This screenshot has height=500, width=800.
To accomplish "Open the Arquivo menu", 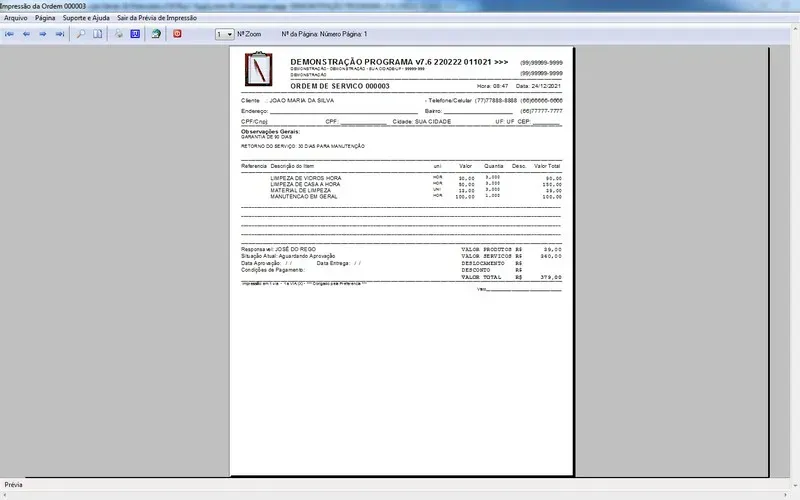I will pos(16,18).
